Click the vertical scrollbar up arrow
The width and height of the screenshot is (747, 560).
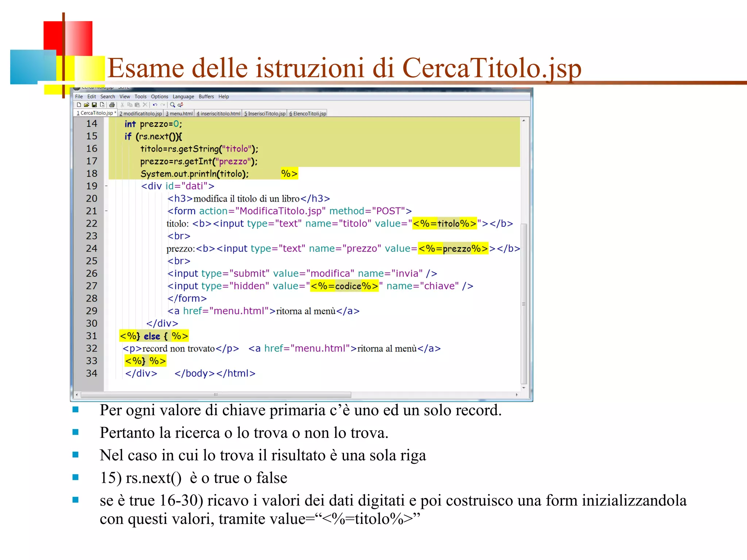tap(524, 120)
